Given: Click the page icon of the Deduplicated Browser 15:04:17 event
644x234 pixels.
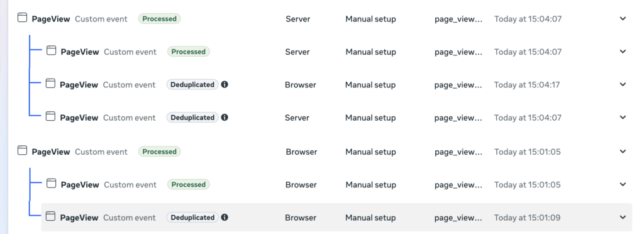Looking at the screenshot, I should point(50,83).
